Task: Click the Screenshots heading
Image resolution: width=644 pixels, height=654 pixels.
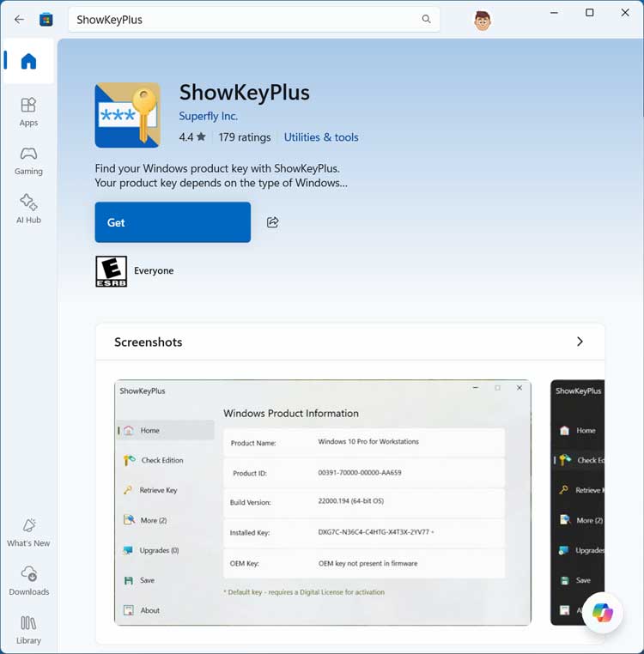Action: click(149, 342)
